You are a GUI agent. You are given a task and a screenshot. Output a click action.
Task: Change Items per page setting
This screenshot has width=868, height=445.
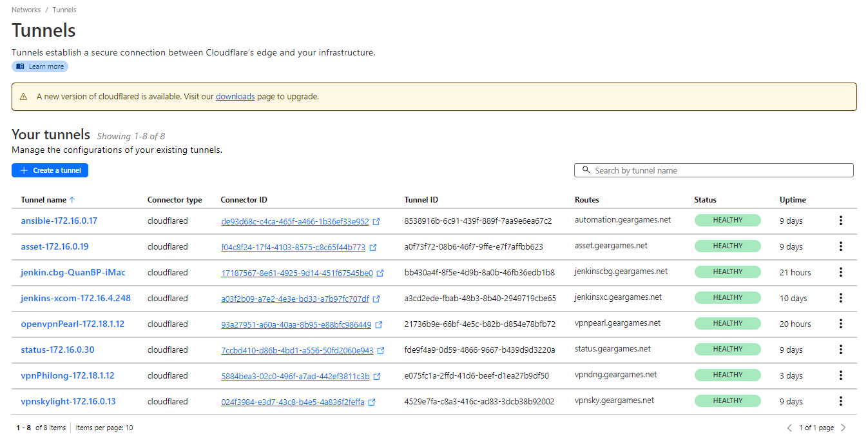point(104,428)
